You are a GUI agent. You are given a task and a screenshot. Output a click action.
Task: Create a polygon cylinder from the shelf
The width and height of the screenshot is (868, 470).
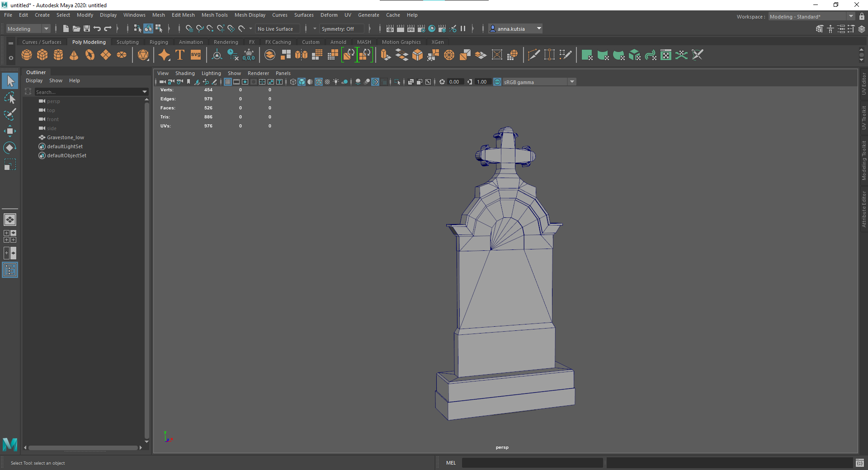[58, 55]
